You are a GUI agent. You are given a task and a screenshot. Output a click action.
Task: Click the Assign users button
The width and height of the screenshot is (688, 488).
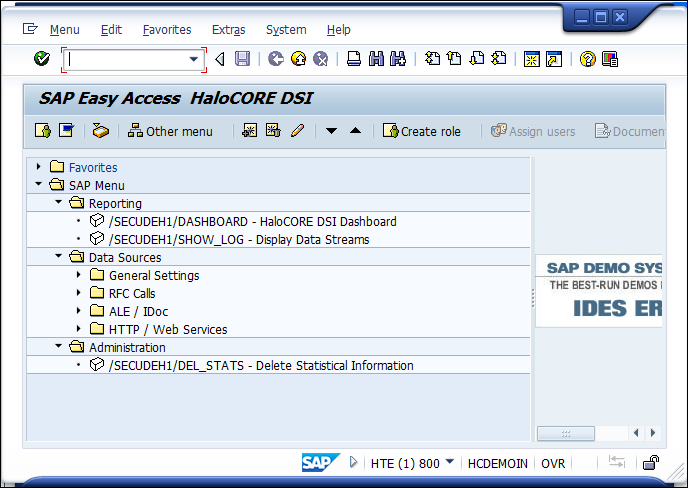[533, 131]
